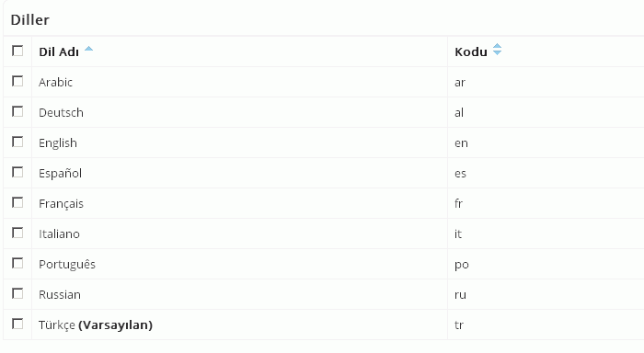Image resolution: width=644 pixels, height=353 pixels.
Task: Sort table by Kodu column header
Action: click(x=471, y=52)
